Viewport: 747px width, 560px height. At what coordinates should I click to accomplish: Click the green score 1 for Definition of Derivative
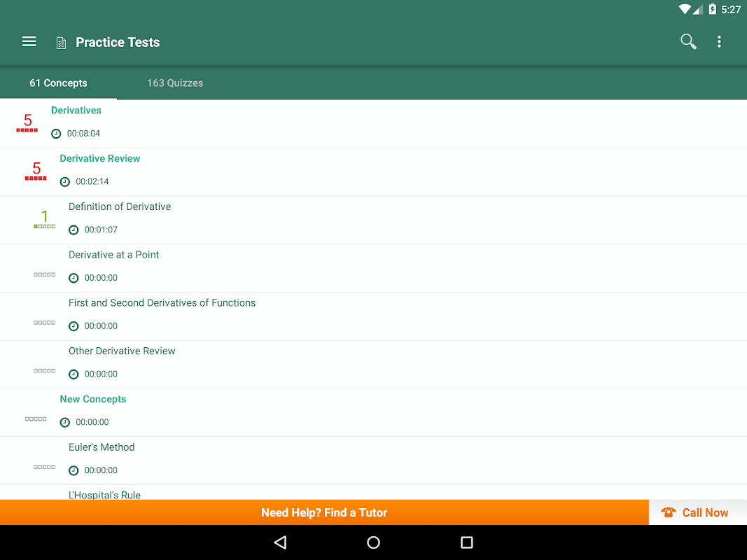click(x=44, y=218)
